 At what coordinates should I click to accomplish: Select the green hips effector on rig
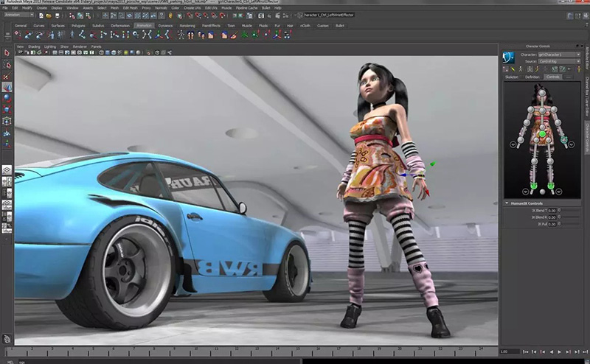coord(542,134)
